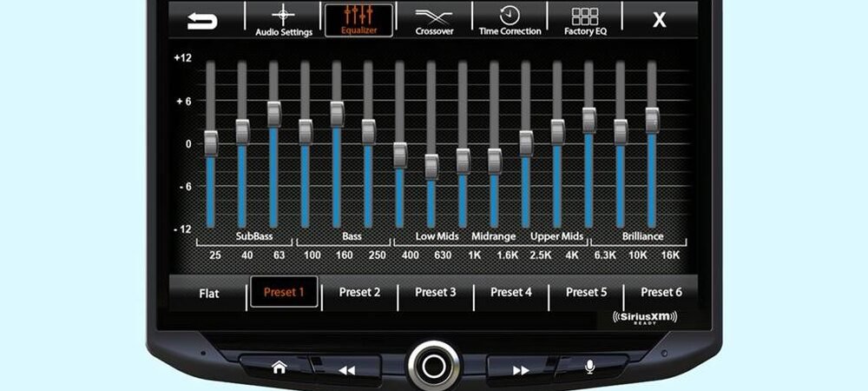Screen dimensions: 868x391
Task: Tap the rewind previous-track button
Action: click(347, 370)
